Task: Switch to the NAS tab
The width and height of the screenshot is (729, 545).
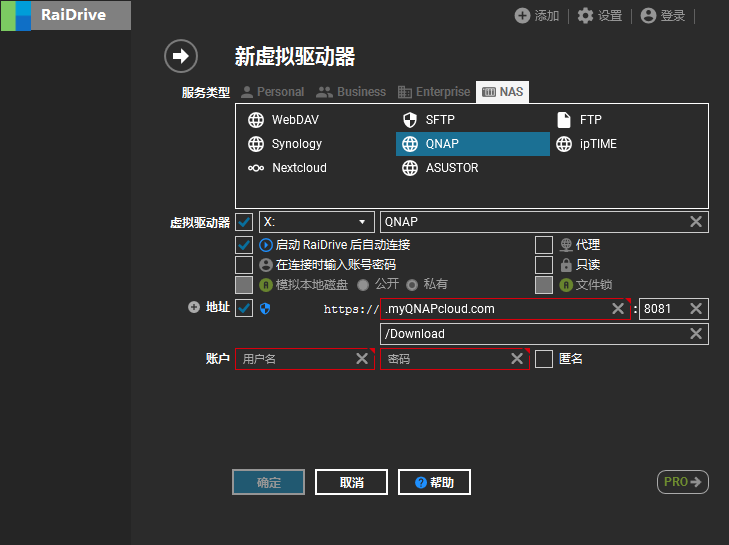Action: click(503, 92)
